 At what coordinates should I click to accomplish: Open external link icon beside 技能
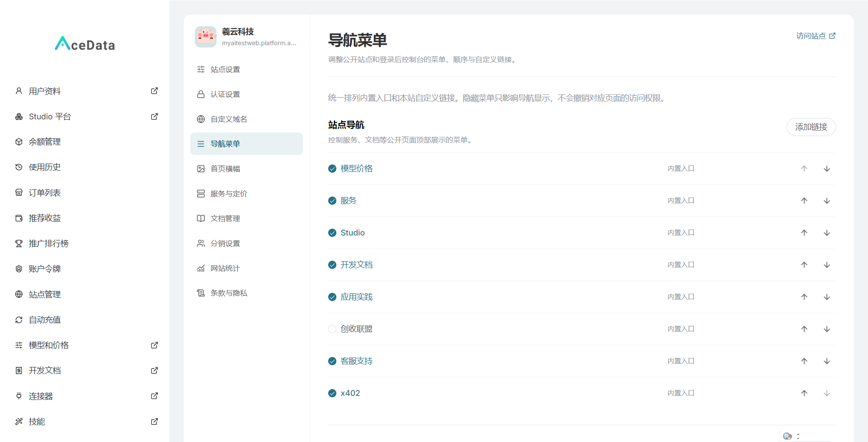[154, 422]
